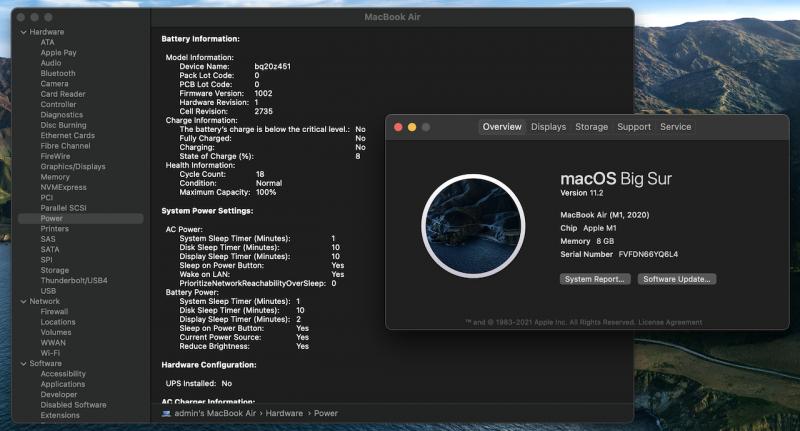This screenshot has height=431, width=800.
Task: Collapse the Hardware section in sidebar
Action: point(23,32)
